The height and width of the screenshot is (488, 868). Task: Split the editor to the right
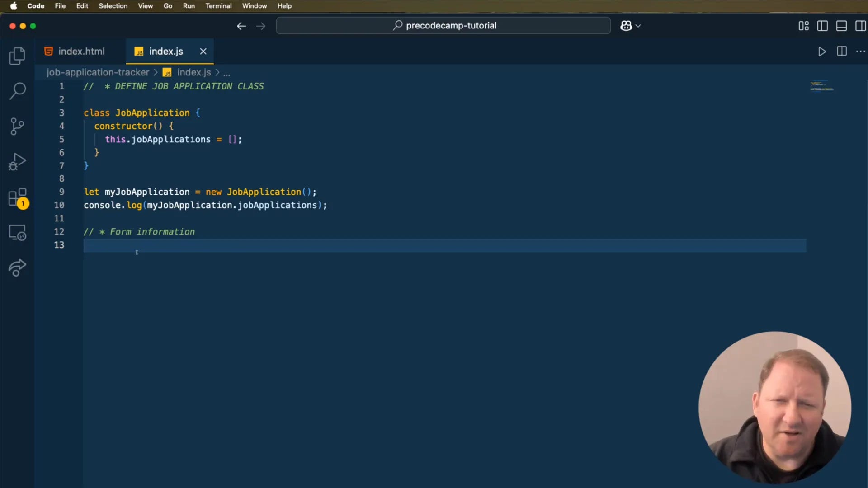(x=841, y=52)
